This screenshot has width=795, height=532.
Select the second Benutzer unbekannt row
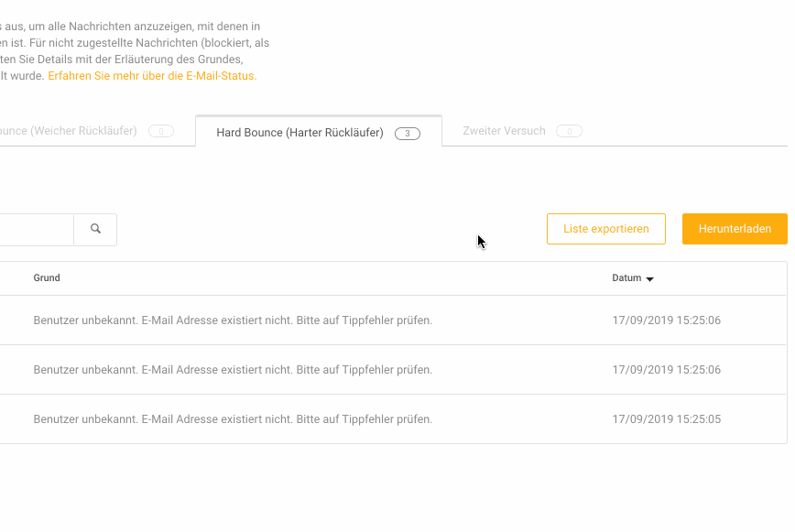[x=393, y=370]
